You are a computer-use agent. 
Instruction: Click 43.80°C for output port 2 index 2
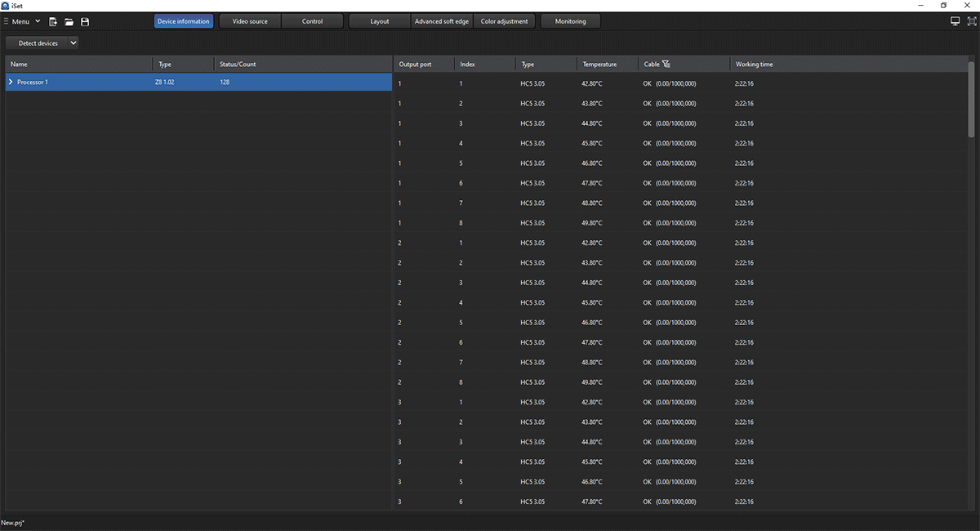pyautogui.click(x=592, y=262)
